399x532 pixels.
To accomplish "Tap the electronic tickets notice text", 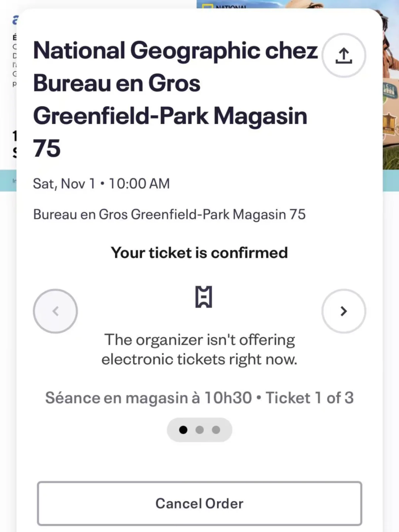I will [199, 349].
